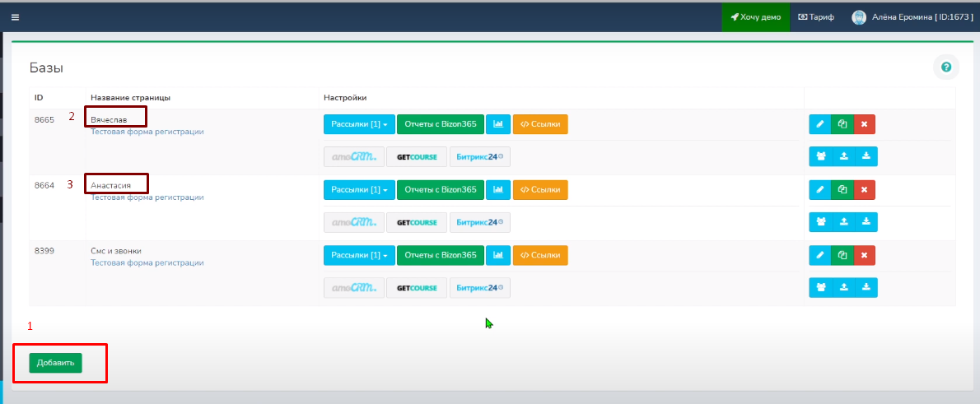The height and width of the screenshot is (404, 980).
Task: Open Ссылки button for Смс и звонки
Action: (x=540, y=256)
